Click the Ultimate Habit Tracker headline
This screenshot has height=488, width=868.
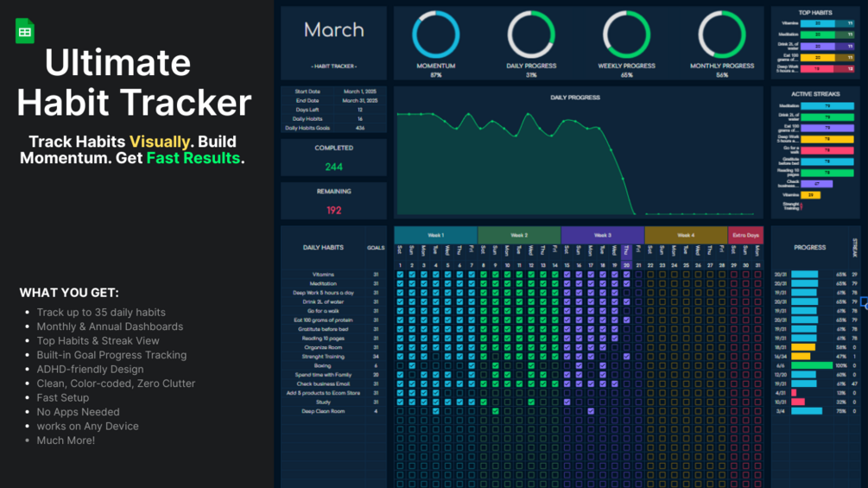tap(134, 82)
